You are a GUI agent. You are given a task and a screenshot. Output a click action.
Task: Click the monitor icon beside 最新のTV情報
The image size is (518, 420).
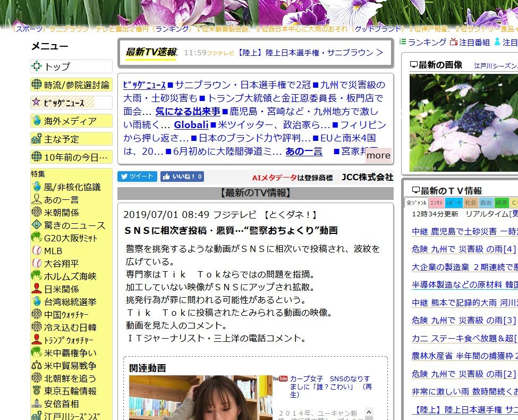tap(415, 190)
